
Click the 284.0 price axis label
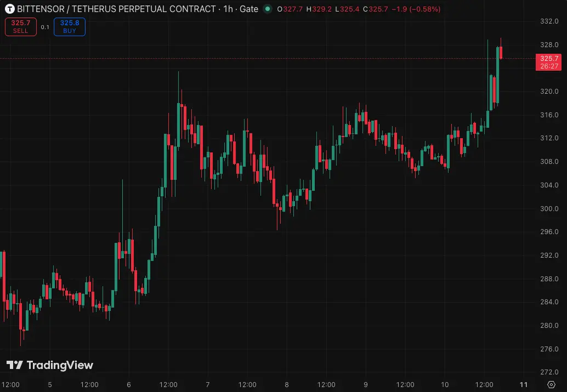click(x=549, y=302)
